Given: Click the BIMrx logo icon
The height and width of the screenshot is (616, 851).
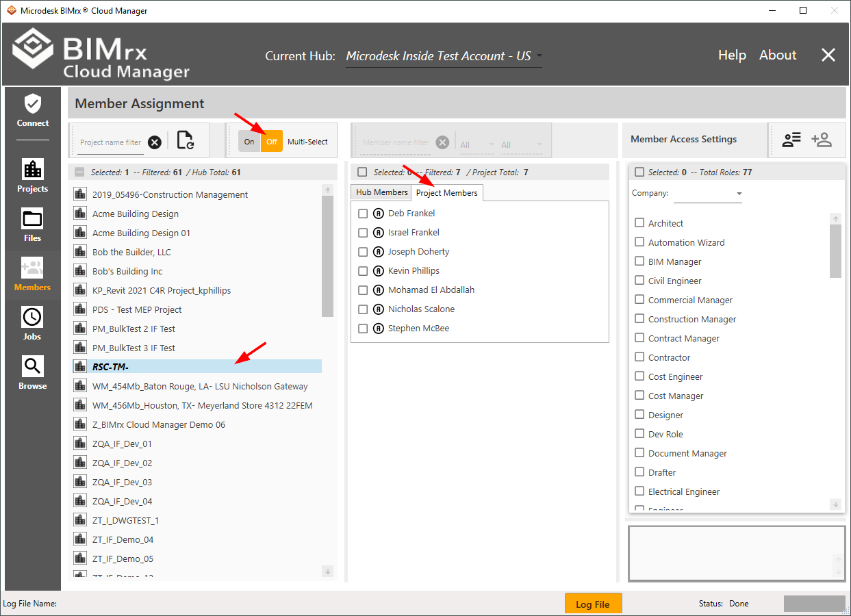Looking at the screenshot, I should tap(33, 49).
